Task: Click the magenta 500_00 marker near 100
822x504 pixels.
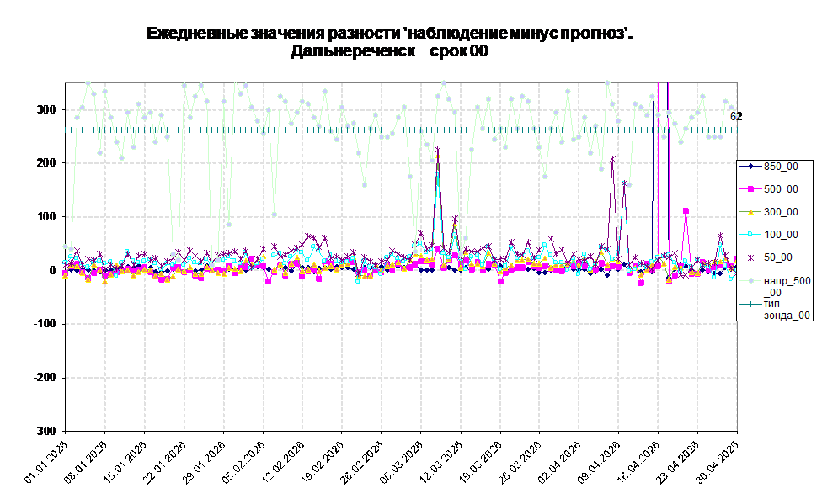Action: (x=686, y=211)
